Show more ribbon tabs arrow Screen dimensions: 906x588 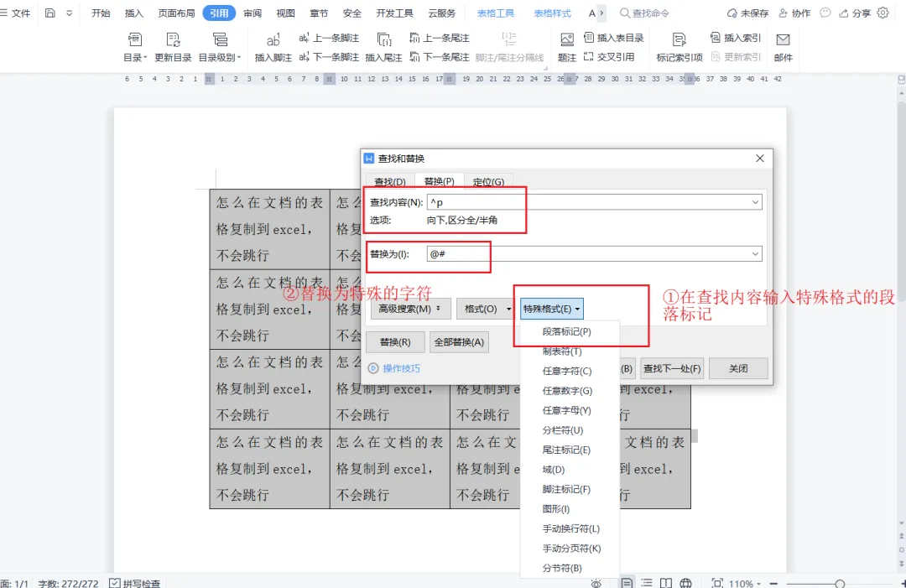pos(601,13)
